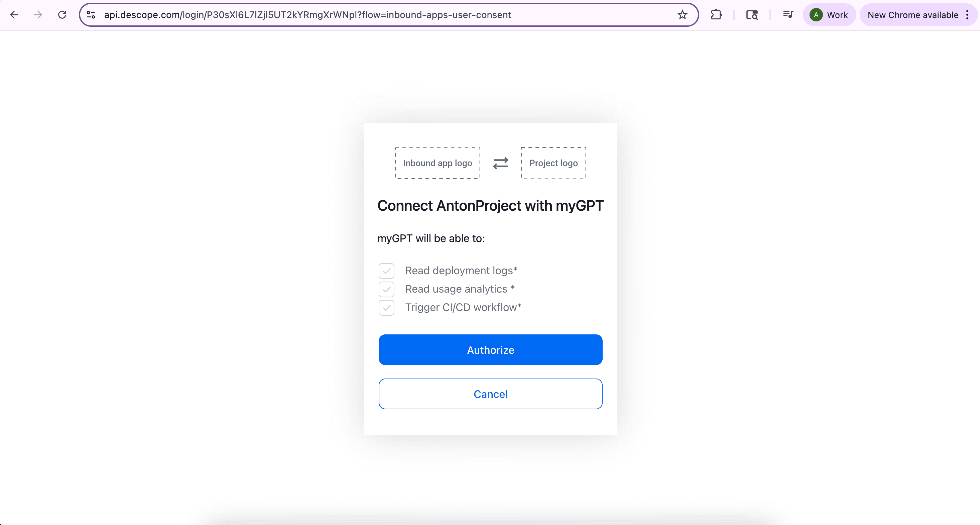Click the browser back navigation arrow
The image size is (980, 525).
(14, 15)
